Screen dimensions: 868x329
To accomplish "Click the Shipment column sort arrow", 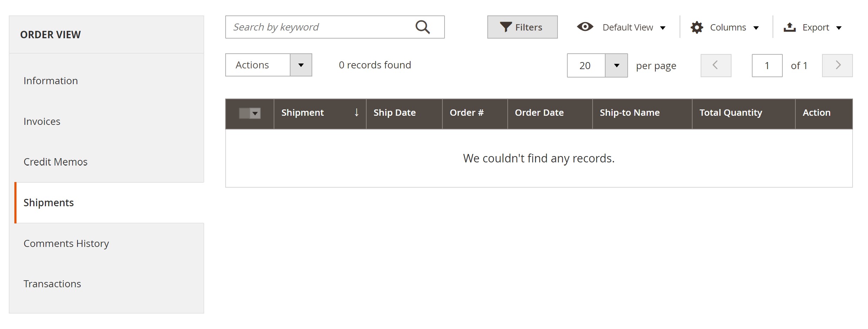I will 356,113.
